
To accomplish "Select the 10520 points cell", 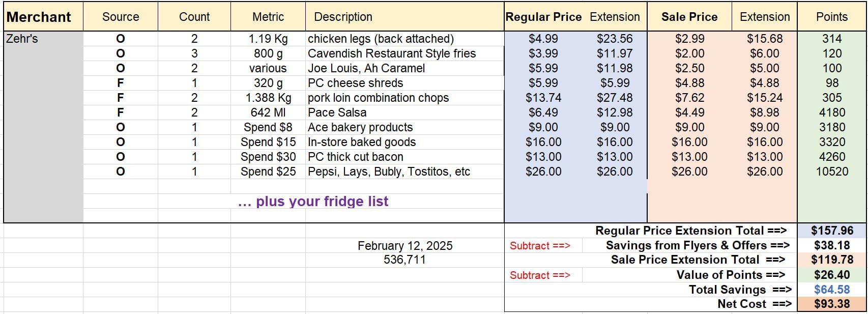I will pos(832,172).
